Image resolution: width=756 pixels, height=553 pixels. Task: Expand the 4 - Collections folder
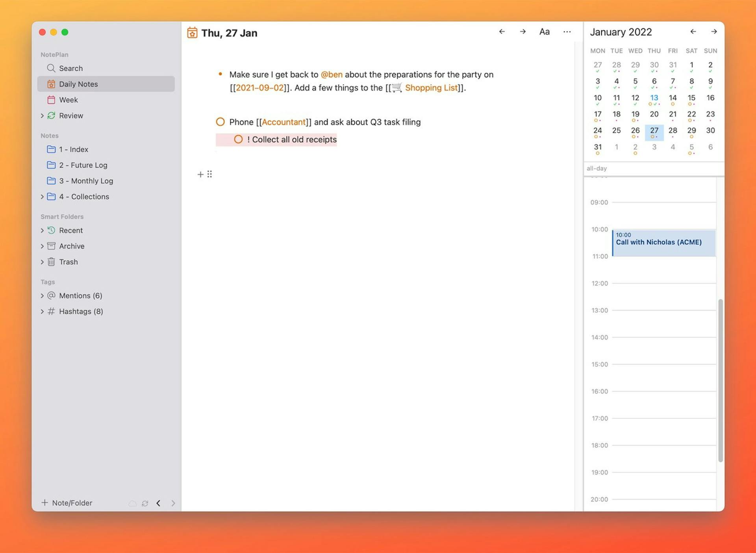(x=43, y=197)
